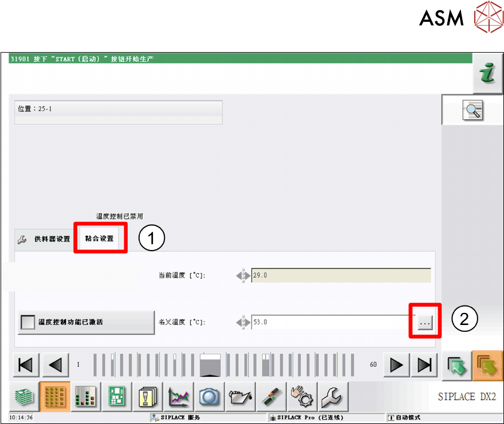This screenshot has width=504, height=424.
Task: Open the green info 'i' help button
Action: coord(487,73)
